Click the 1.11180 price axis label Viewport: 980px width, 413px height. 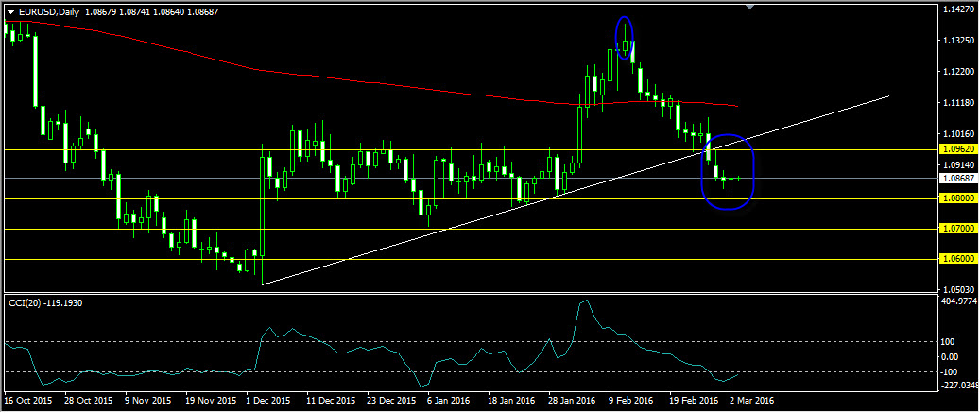[957, 102]
